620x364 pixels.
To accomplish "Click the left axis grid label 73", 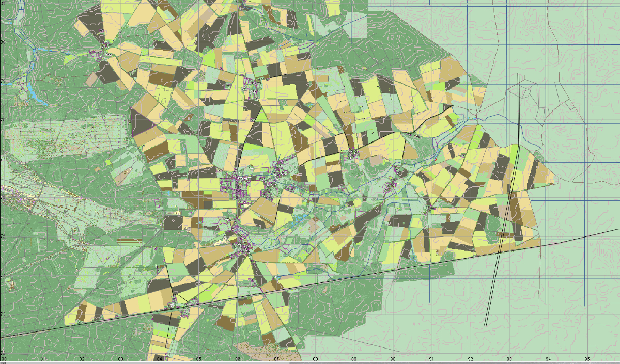I will click(x=3, y=314).
